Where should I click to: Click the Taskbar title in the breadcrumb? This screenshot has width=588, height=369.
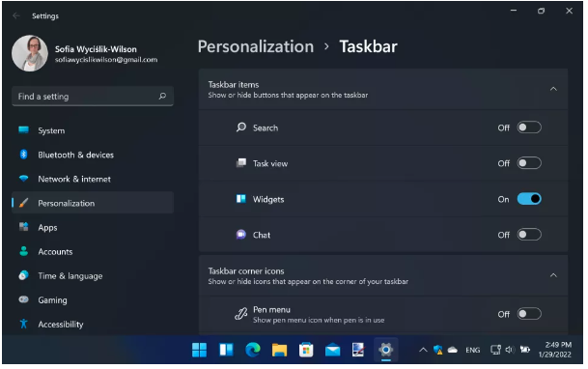point(368,46)
